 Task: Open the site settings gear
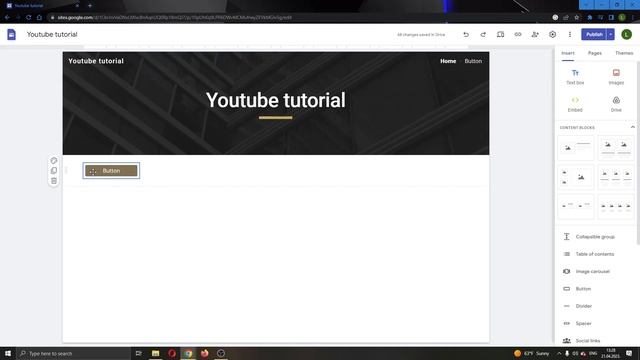552,35
